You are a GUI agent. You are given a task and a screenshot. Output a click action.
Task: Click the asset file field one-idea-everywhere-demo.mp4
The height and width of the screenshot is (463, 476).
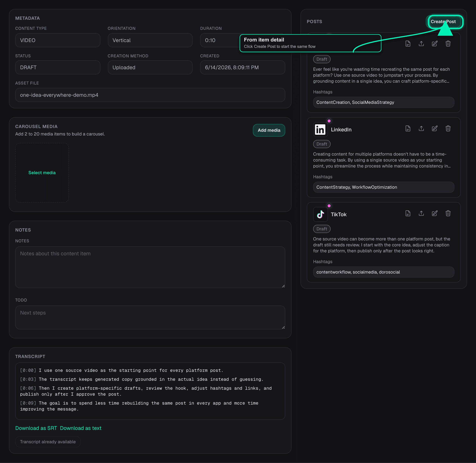tap(150, 95)
